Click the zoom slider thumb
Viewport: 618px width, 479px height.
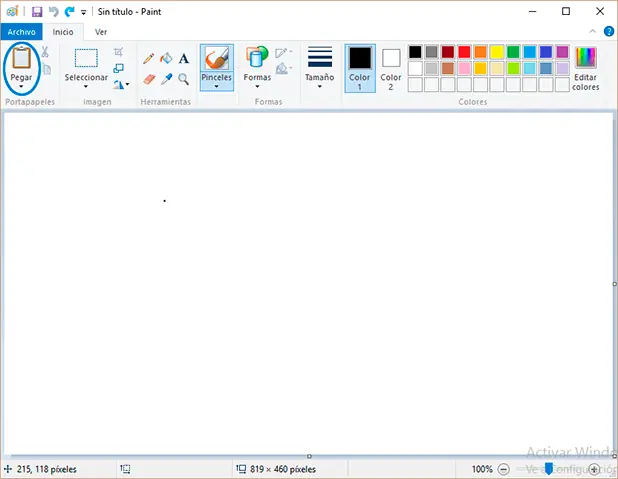(549, 469)
